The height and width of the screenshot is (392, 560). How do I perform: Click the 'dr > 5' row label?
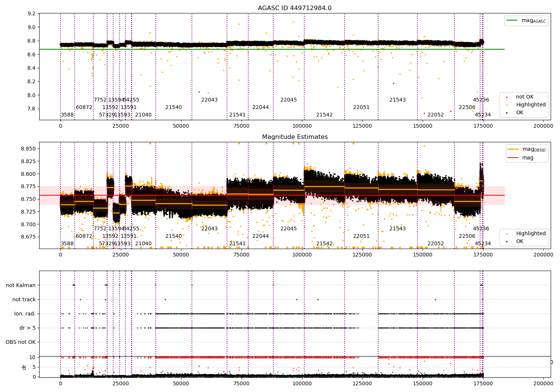[28, 328]
